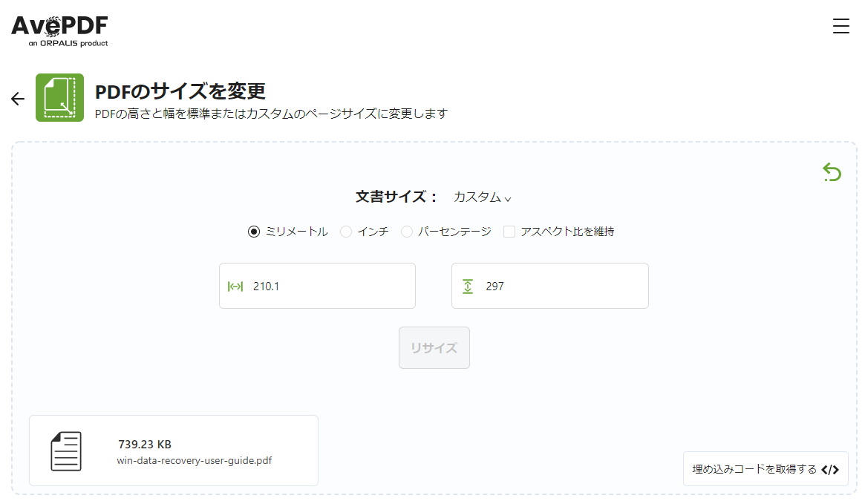Enable the アスペクト比を維持 checkbox
This screenshot has height=504, width=865.
(509, 232)
